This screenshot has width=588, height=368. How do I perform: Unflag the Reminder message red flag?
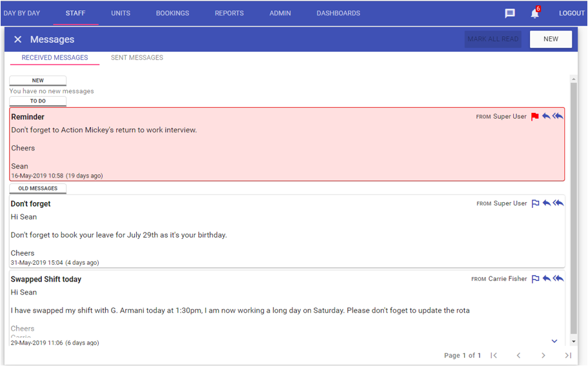[x=535, y=117]
